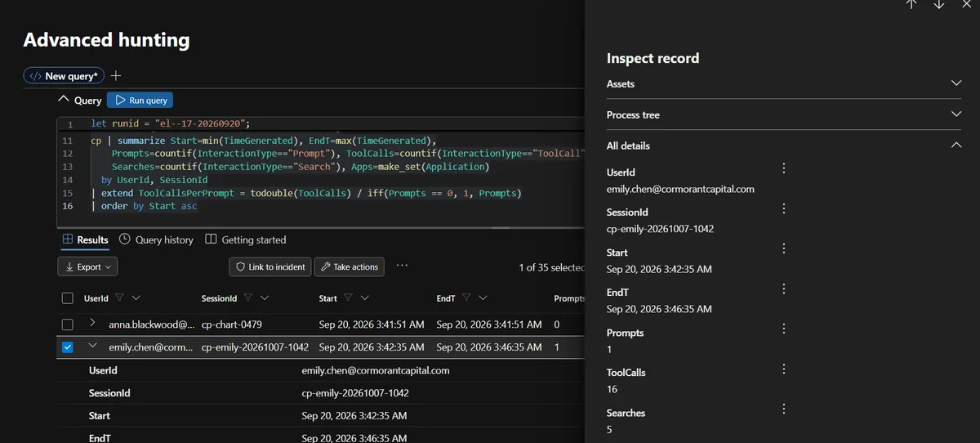Viewport: 980px width, 443px height.
Task: Add a new query tab with the plus icon
Action: click(116, 76)
